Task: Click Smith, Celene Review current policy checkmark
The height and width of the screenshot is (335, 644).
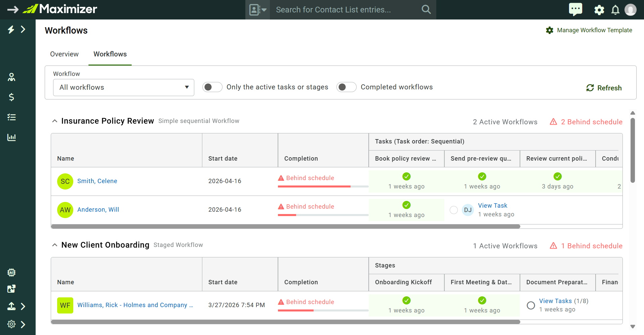Action: (x=558, y=176)
